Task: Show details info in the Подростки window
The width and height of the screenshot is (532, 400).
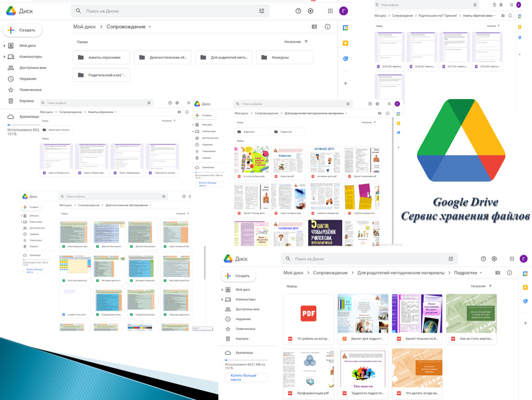Action: (509, 273)
